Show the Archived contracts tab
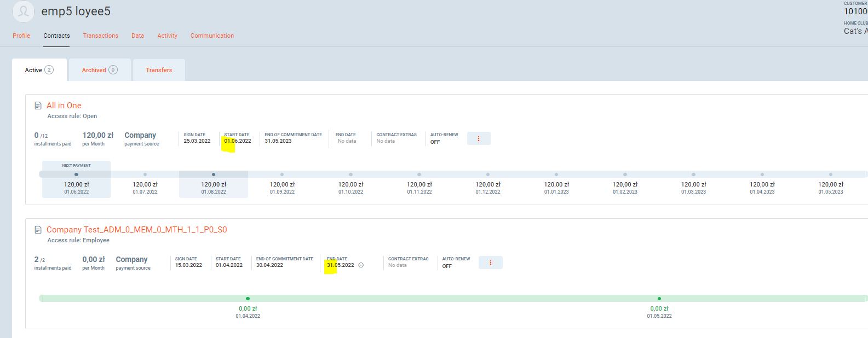 pos(99,70)
